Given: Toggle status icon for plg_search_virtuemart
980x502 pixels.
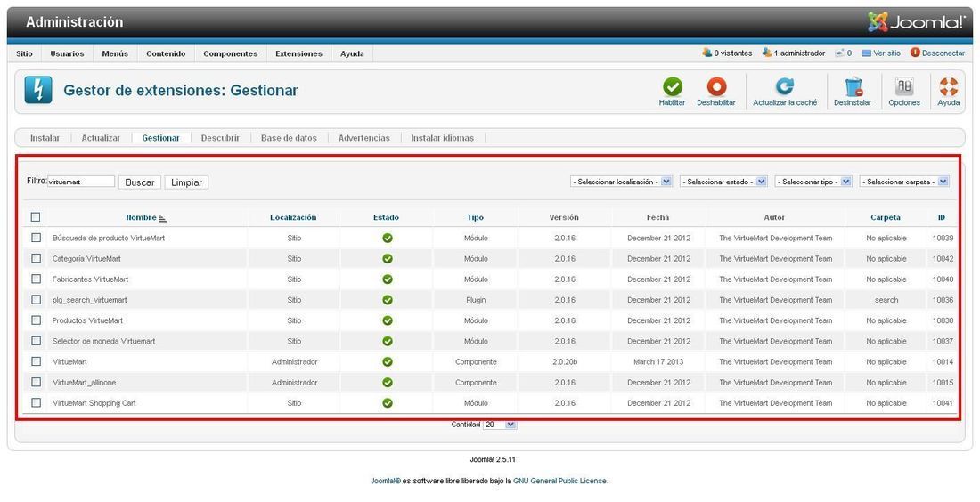Looking at the screenshot, I should coord(388,300).
